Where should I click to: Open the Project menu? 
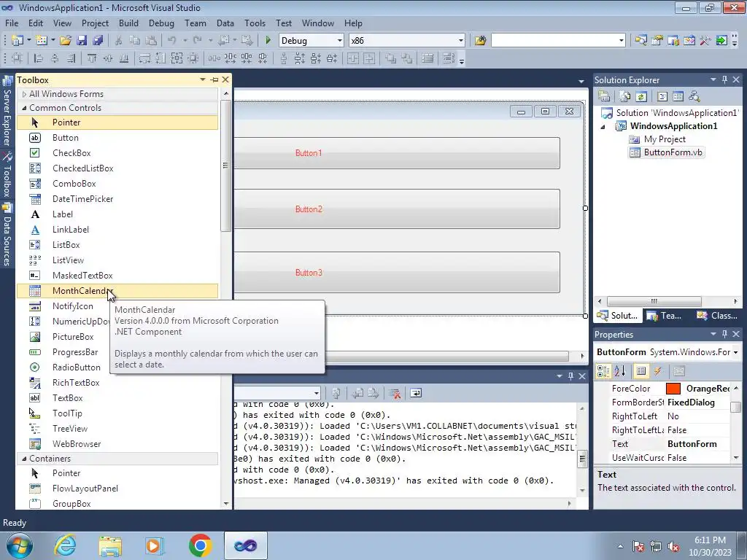coord(95,23)
